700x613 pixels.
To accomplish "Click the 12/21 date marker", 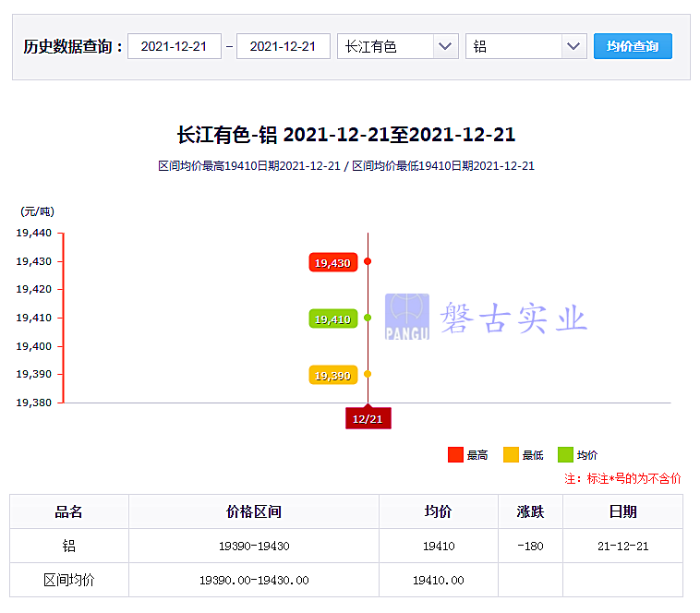I will click(x=368, y=418).
